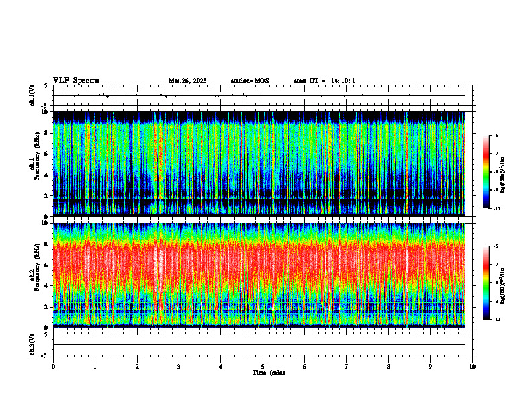Viewport: 532px width, 411px height.
Task: Click the "-10" label on the lower color bar
Action: point(497,320)
